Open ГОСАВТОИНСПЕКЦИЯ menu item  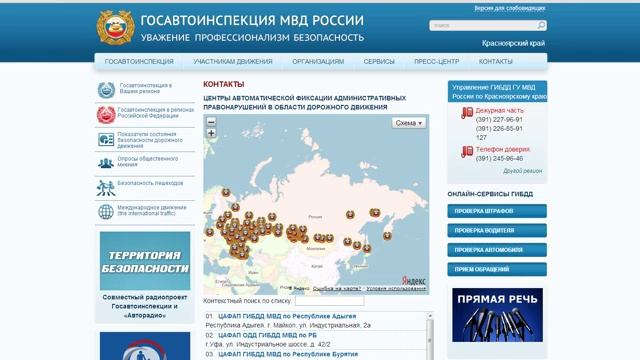139,62
